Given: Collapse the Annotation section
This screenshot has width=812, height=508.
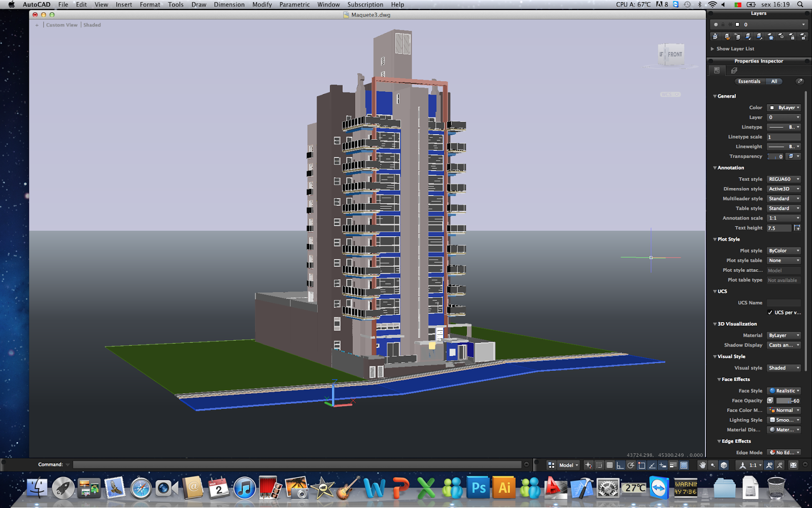Looking at the screenshot, I should pos(715,168).
